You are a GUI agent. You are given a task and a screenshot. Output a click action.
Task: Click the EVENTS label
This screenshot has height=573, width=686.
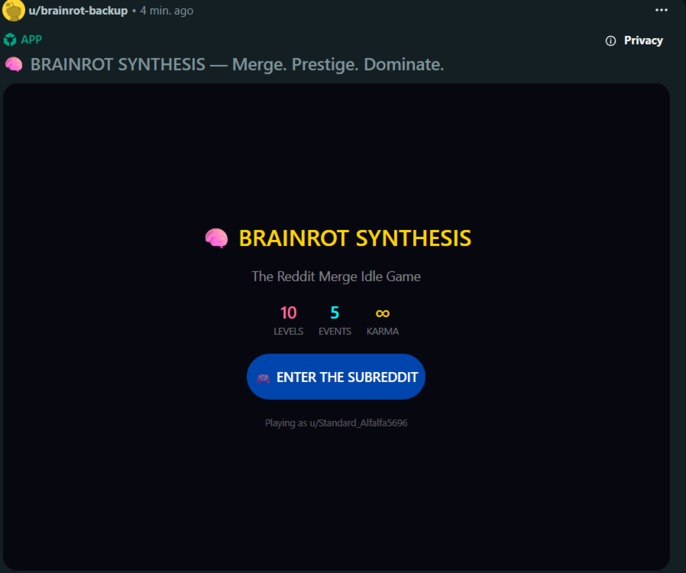point(335,332)
